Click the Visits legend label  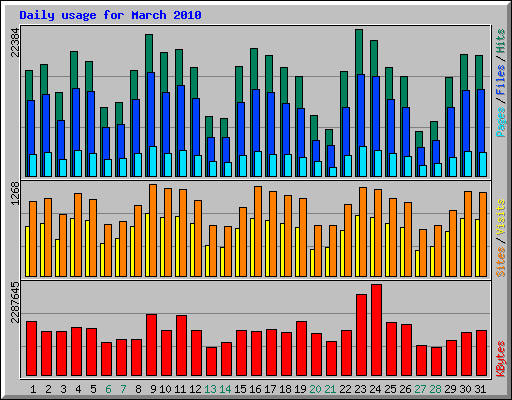[501, 218]
